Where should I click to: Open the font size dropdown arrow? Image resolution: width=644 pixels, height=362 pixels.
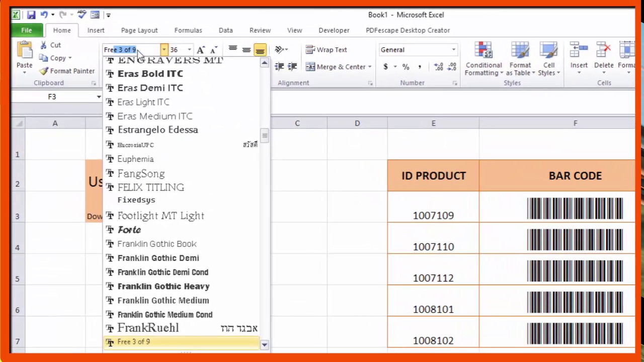(x=189, y=50)
